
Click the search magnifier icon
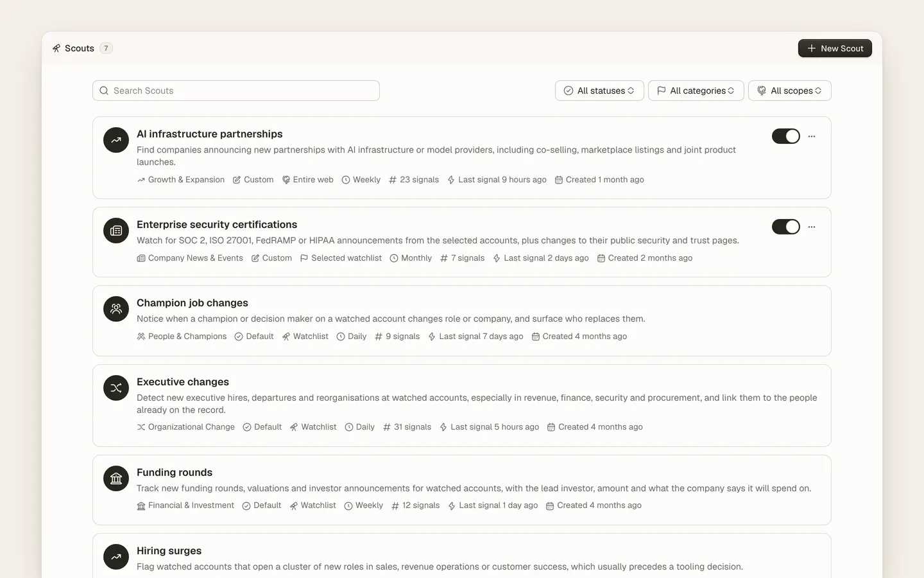point(104,91)
